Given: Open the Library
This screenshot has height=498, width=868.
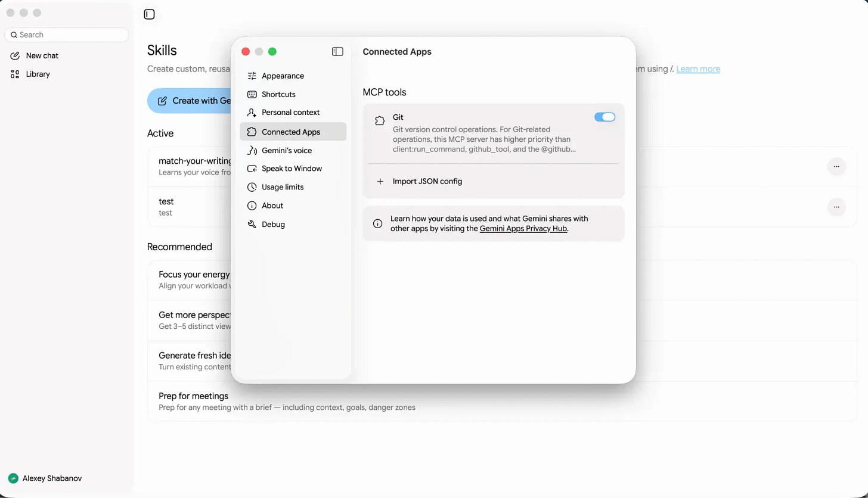Looking at the screenshot, I should tap(66, 74).
